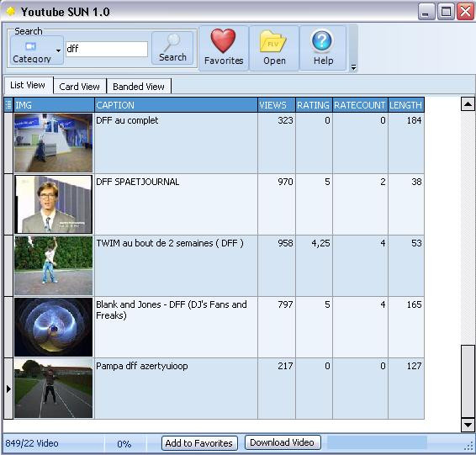This screenshot has width=476, height=455.
Task: Click the scrollbar up arrow
Action: 468,104
